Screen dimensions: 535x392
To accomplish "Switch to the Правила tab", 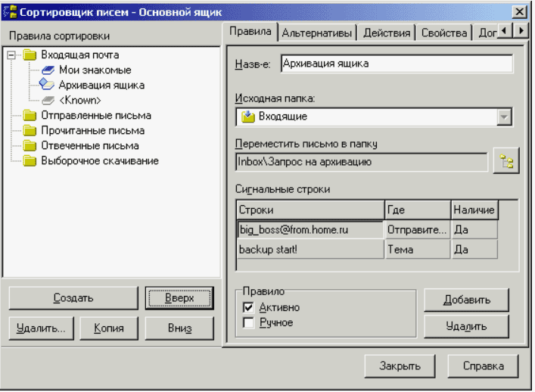I will pyautogui.click(x=250, y=31).
